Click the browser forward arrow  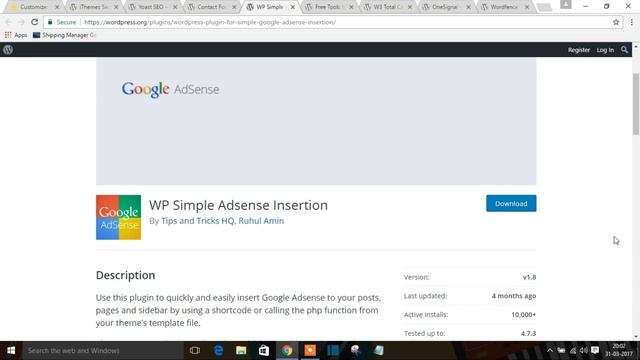pos(21,22)
